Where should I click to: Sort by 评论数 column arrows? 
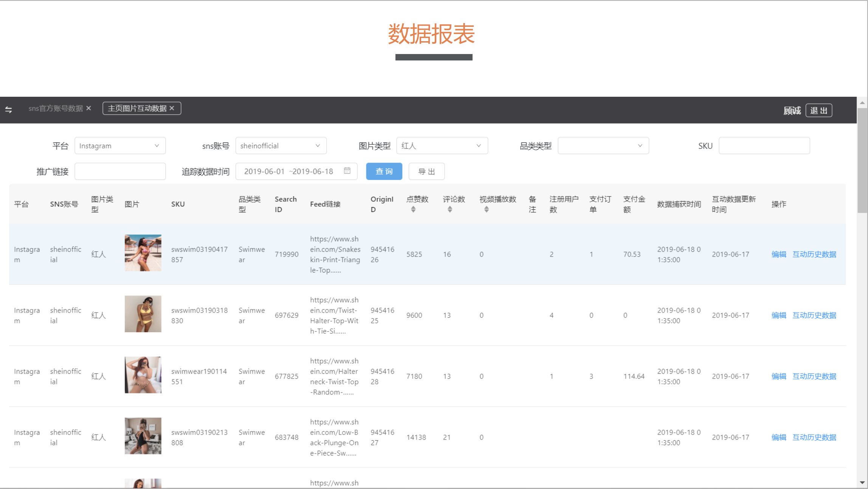[x=450, y=209]
